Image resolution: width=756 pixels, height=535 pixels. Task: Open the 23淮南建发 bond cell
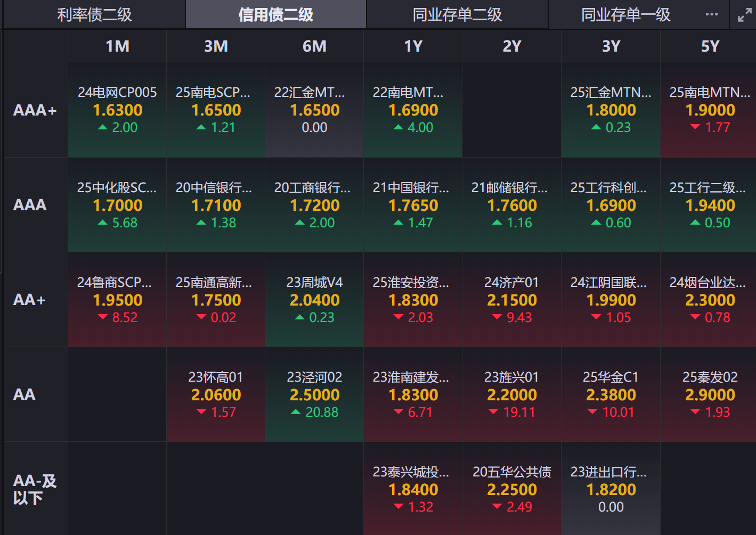pyautogui.click(x=413, y=394)
